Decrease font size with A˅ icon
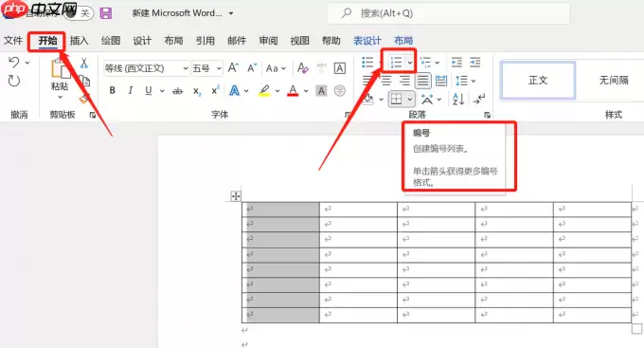 click(x=252, y=68)
